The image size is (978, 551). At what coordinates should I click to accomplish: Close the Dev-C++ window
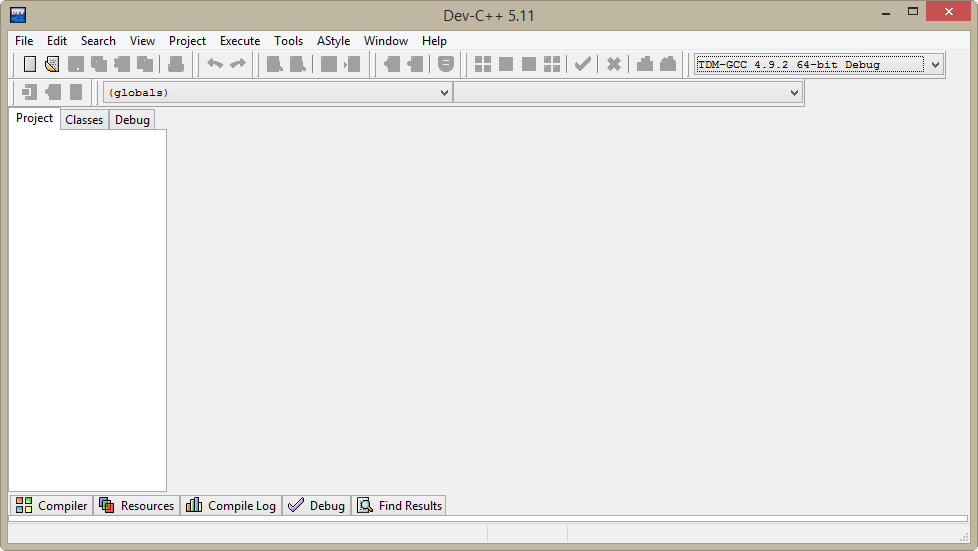pos(949,11)
